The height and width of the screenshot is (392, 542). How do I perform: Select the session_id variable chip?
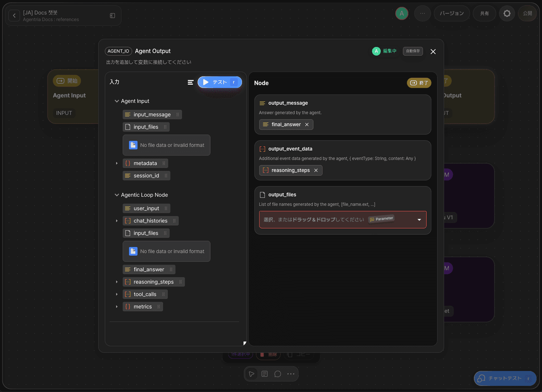click(146, 176)
